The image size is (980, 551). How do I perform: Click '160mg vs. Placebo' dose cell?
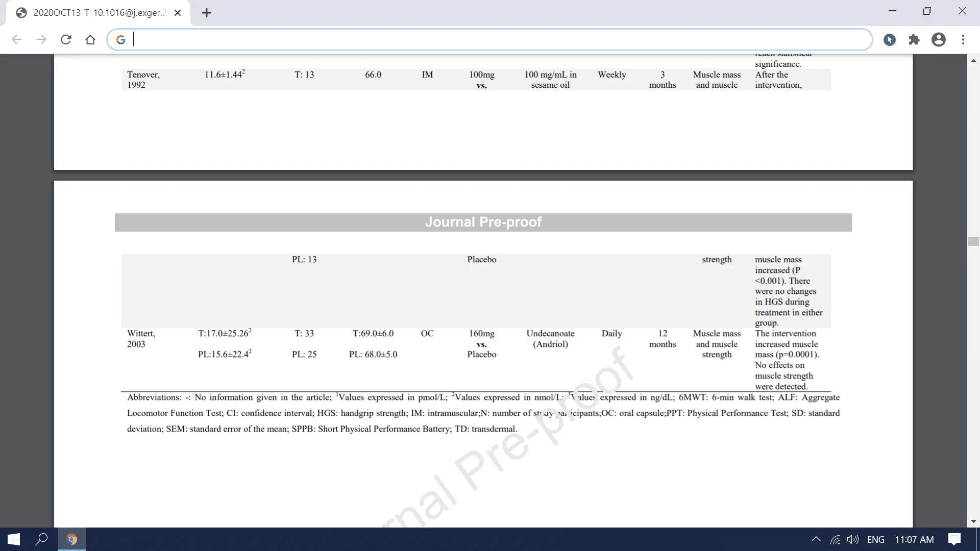click(x=482, y=344)
